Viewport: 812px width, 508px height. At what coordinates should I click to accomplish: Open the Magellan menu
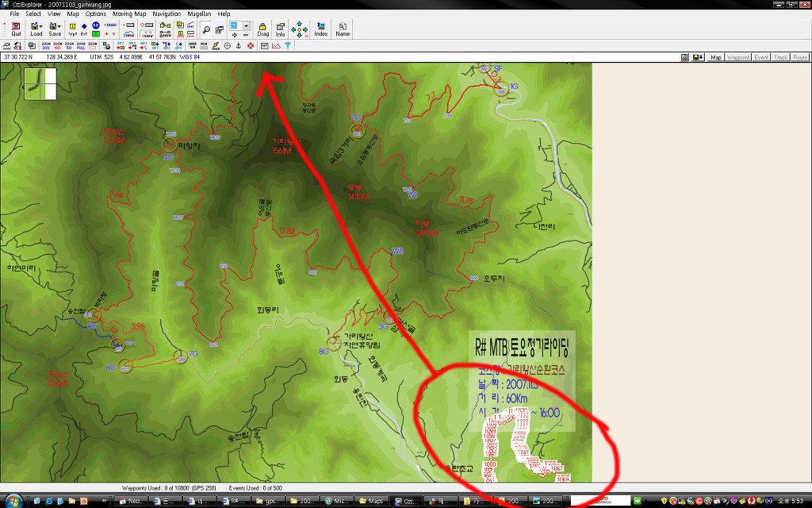[x=199, y=14]
